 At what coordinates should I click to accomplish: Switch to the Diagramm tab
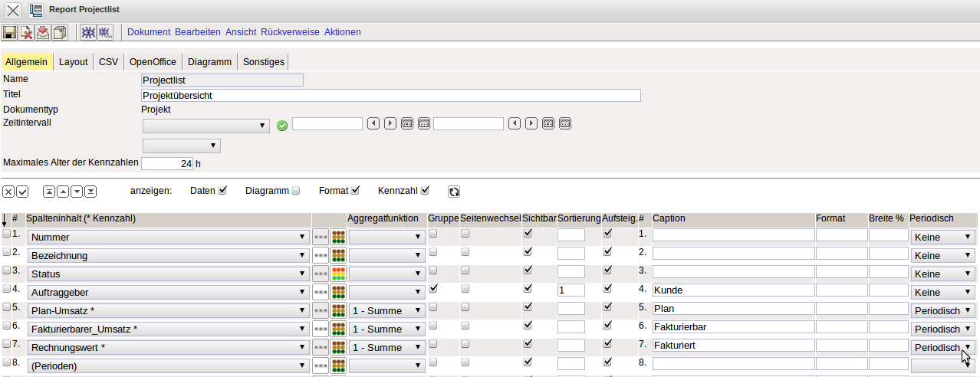click(x=209, y=62)
